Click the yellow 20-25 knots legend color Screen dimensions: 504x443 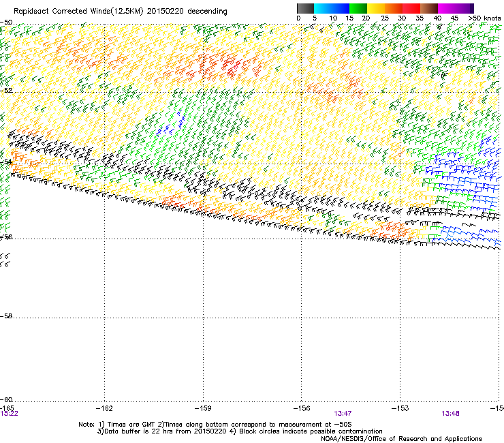coord(376,8)
